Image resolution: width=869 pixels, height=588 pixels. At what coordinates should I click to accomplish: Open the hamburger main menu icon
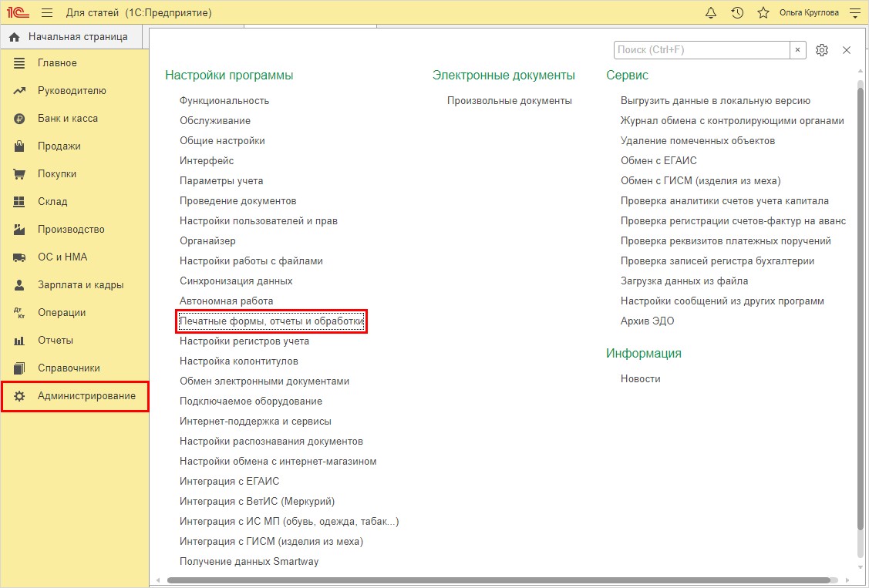point(47,13)
